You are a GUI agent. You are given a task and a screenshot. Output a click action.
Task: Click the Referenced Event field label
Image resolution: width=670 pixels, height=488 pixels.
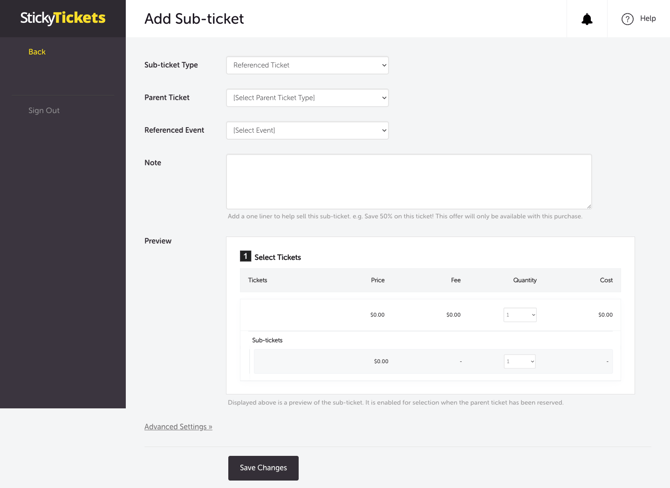[174, 130]
